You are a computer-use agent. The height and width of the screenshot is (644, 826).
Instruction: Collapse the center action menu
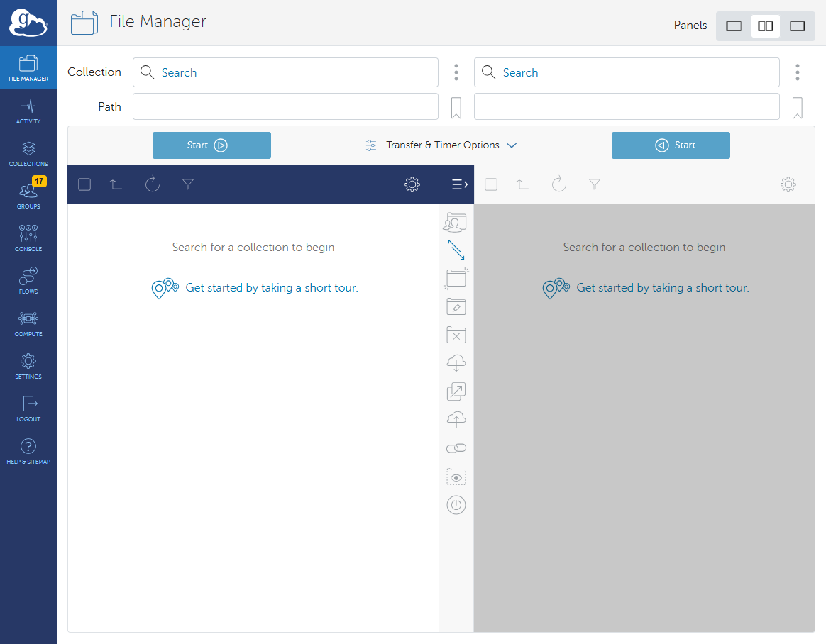(x=459, y=184)
